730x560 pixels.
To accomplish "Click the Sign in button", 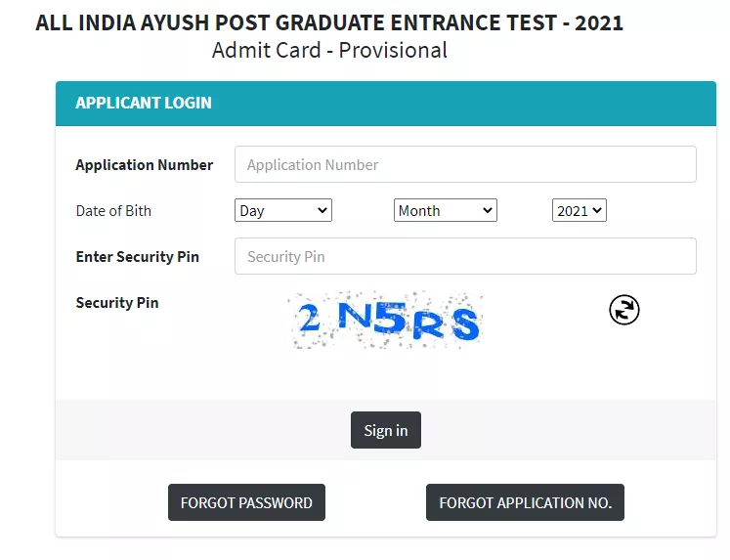I will pos(385,430).
